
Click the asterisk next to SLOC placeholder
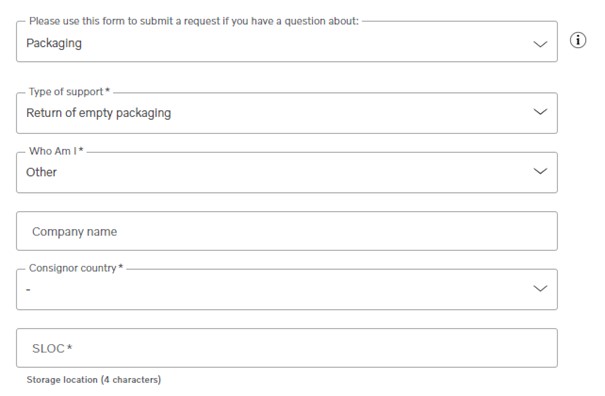point(69,347)
